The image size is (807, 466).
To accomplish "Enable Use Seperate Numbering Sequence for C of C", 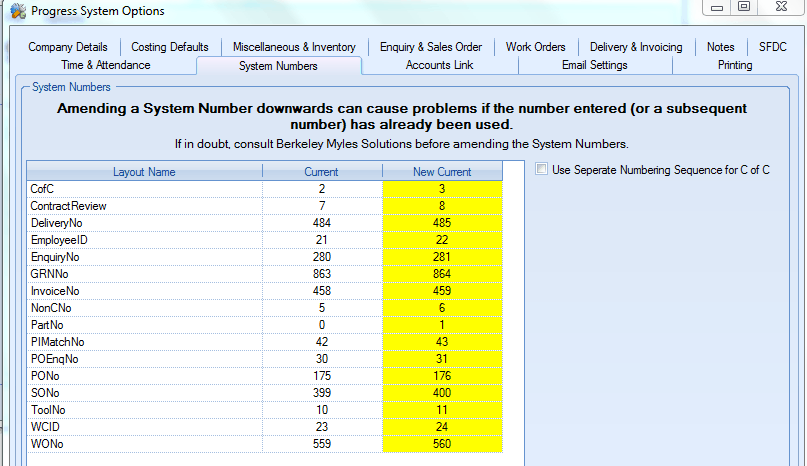I will click(542, 170).
